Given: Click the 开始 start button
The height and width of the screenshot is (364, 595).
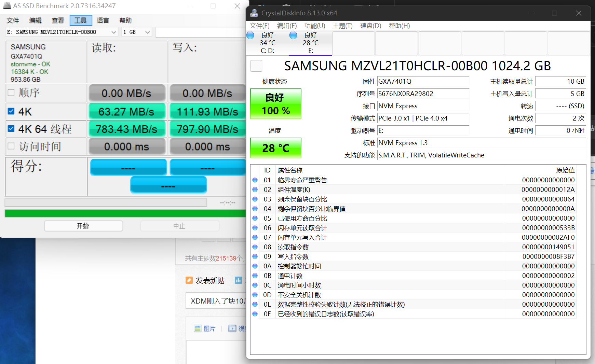Looking at the screenshot, I should tap(83, 226).
